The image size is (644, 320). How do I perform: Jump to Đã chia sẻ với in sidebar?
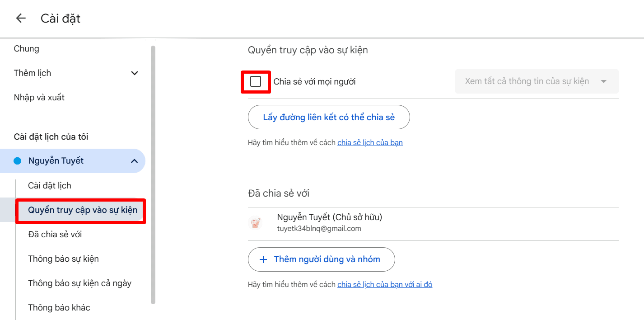(55, 234)
